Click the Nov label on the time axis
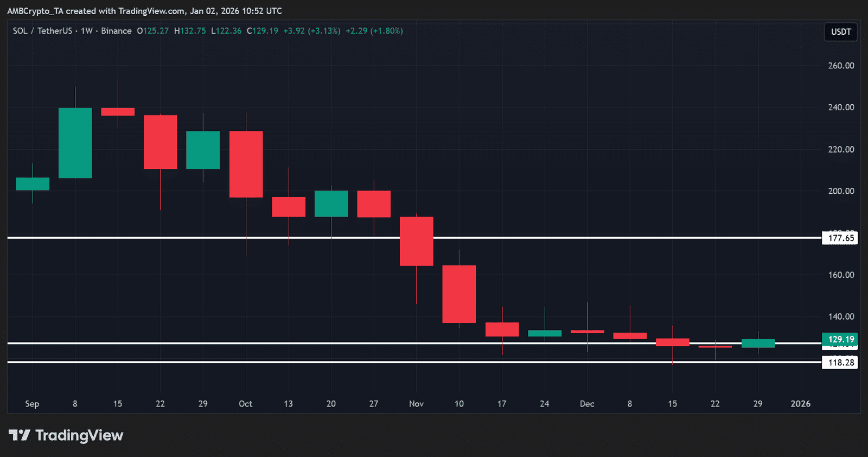This screenshot has width=868, height=457. tap(417, 404)
